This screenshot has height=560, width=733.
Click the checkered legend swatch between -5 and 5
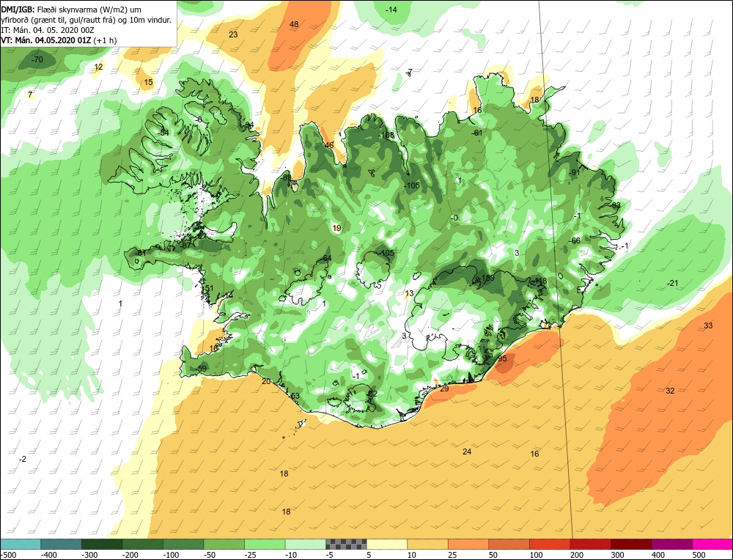click(x=346, y=544)
